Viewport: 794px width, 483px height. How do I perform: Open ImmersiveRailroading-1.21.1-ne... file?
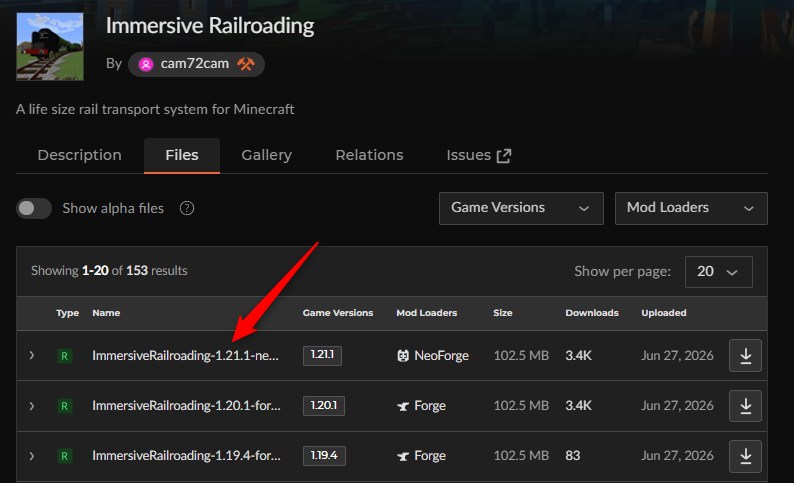point(185,355)
